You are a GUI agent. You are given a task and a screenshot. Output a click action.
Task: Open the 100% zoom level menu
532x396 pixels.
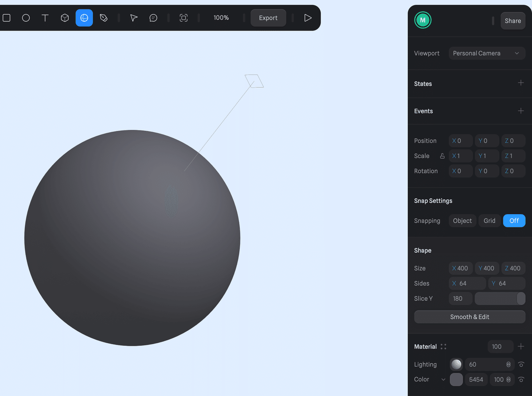(221, 18)
